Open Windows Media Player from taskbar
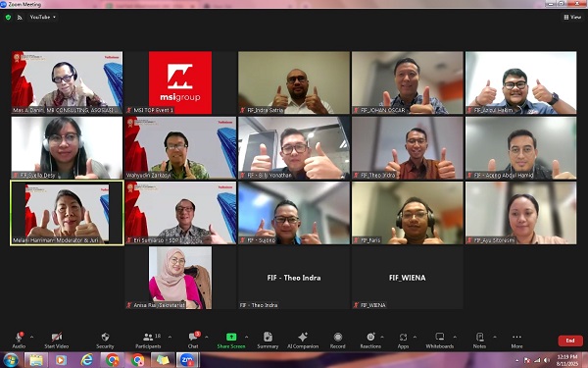This screenshot has width=588, height=368. pos(61,360)
